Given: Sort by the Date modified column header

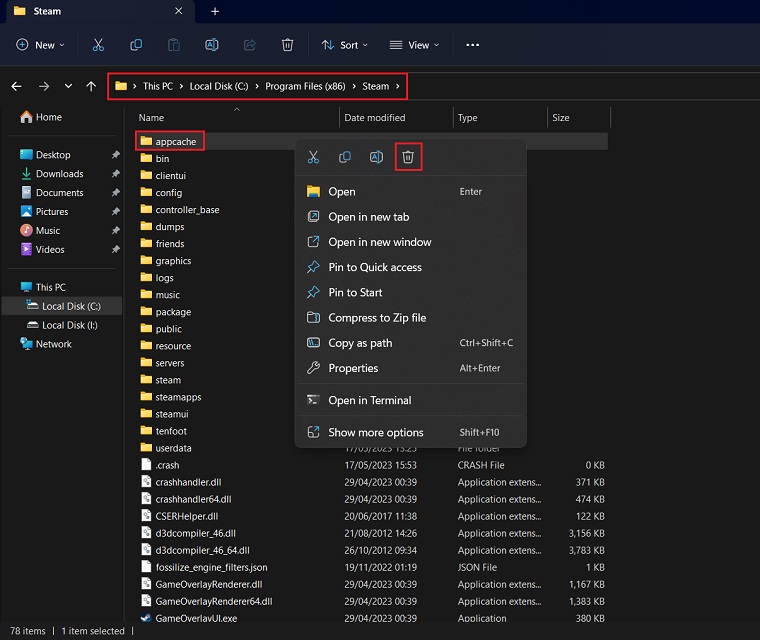Looking at the screenshot, I should (375, 118).
